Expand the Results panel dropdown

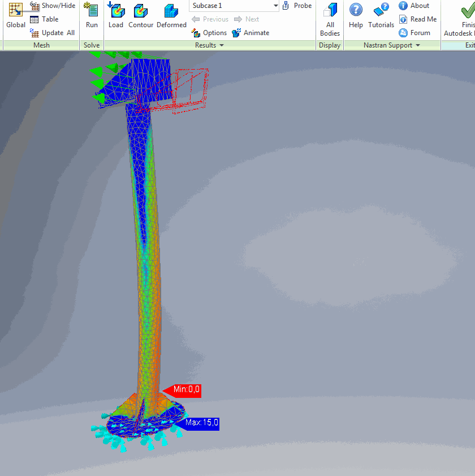pos(221,45)
